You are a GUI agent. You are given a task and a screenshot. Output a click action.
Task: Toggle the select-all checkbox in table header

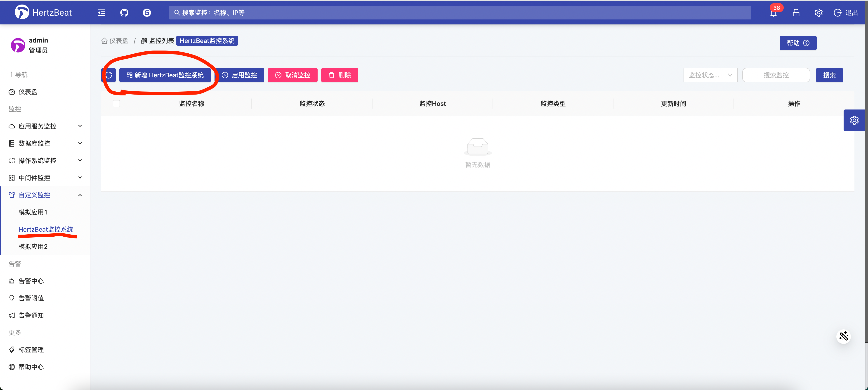116,103
